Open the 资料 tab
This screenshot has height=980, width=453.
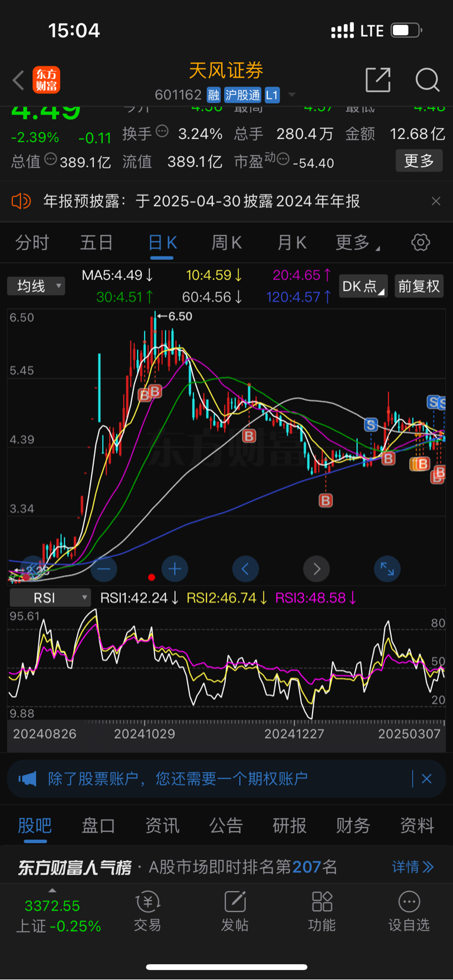(x=417, y=826)
